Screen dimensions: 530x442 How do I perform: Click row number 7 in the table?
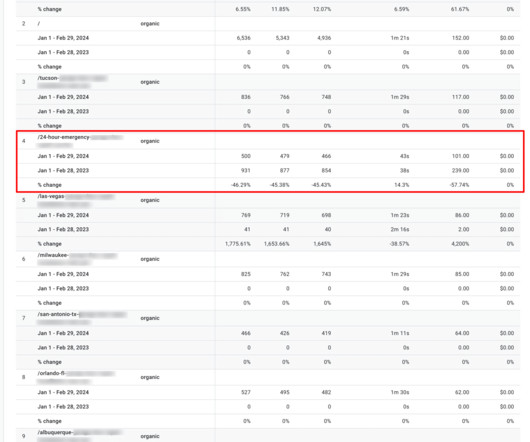point(24,318)
